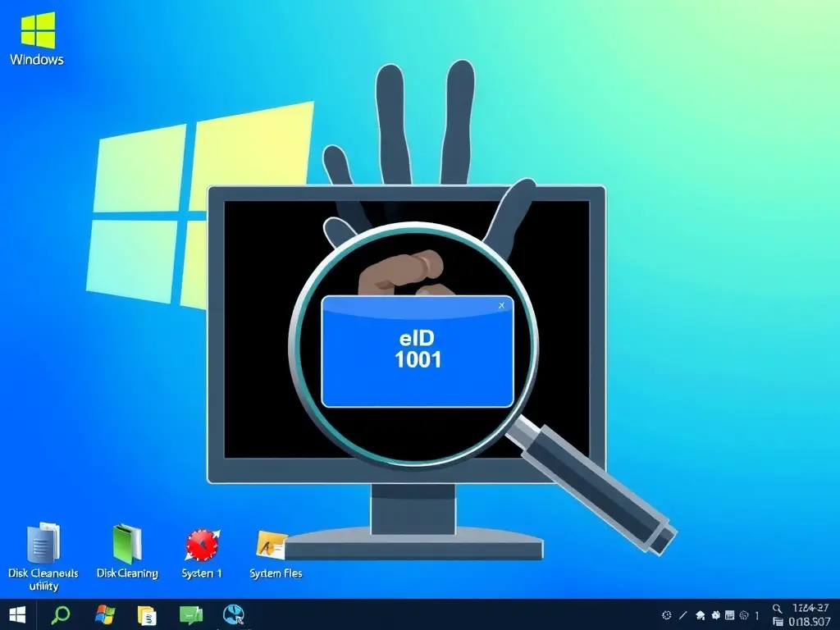The image size is (840, 630).
Task: Click the calendar icon beside the date
Action: [x=778, y=622]
